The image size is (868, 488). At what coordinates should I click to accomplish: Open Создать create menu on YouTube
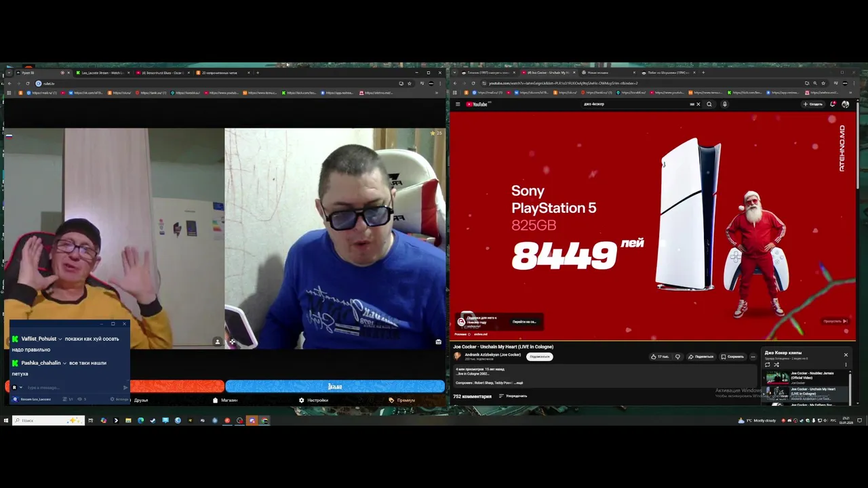812,104
